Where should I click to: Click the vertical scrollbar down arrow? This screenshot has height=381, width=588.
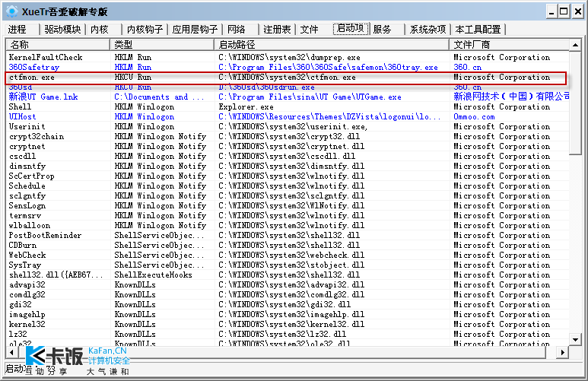pyautogui.click(x=575, y=340)
